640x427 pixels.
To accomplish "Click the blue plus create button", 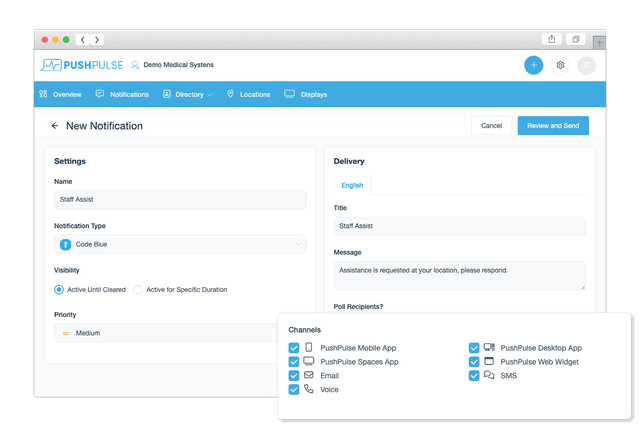I will tap(534, 65).
